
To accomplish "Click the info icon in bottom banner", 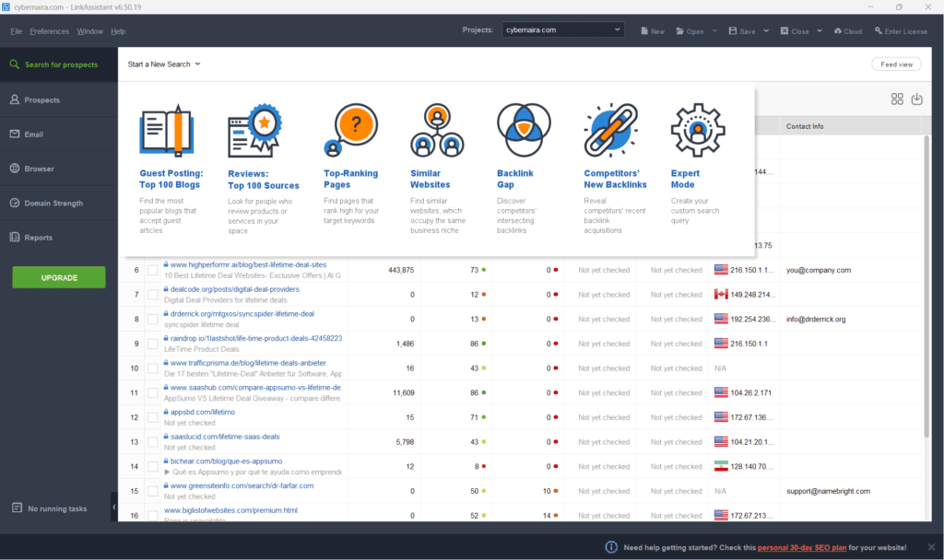I will click(x=611, y=547).
